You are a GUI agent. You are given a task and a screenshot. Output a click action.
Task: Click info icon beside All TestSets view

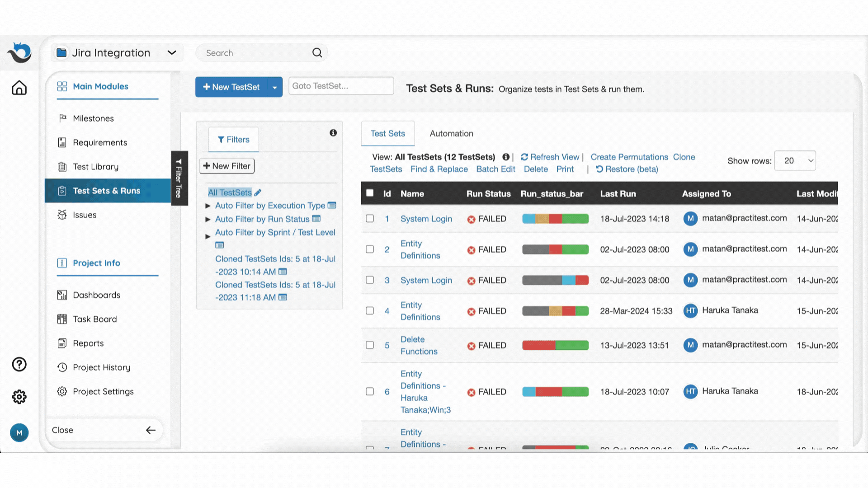click(x=506, y=157)
